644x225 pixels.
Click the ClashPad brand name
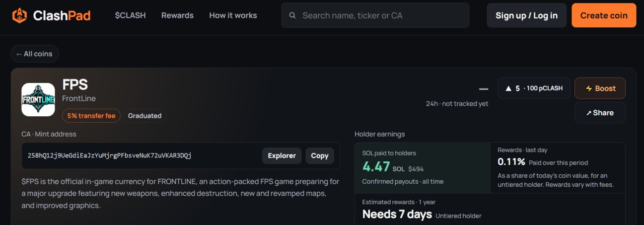click(x=62, y=15)
